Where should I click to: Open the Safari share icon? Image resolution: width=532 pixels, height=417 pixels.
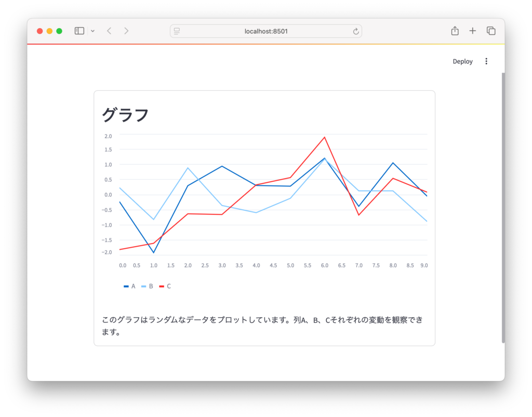tap(455, 31)
